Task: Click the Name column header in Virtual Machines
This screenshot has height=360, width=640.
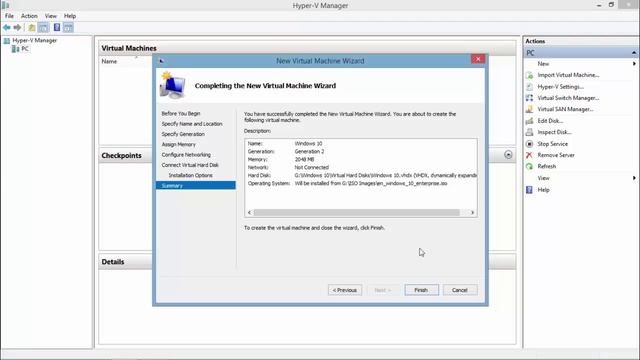Action: pos(109,61)
